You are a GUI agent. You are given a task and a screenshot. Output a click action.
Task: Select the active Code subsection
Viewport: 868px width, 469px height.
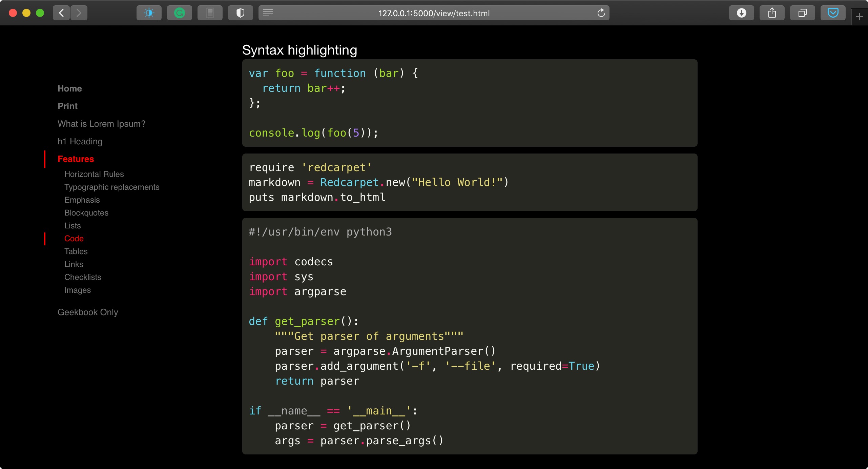coord(74,239)
